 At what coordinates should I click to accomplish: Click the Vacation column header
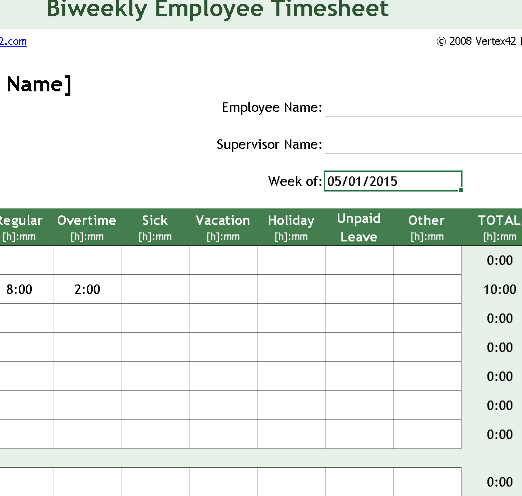point(223,227)
